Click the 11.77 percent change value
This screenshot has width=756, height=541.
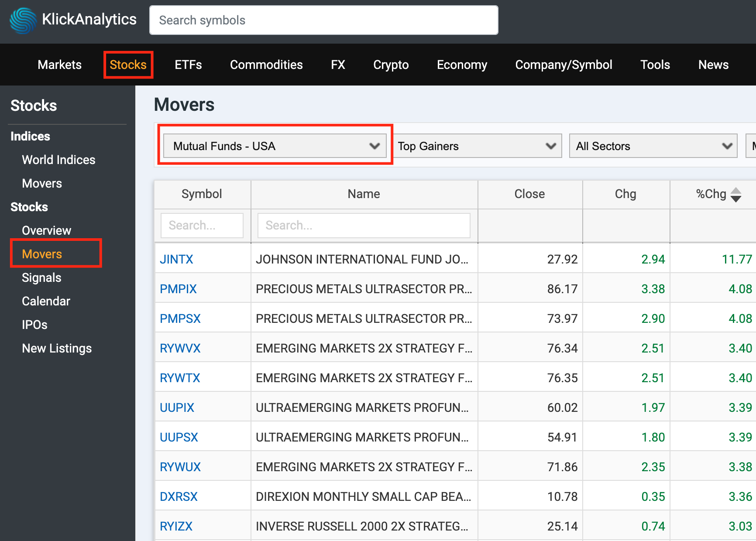pos(737,259)
